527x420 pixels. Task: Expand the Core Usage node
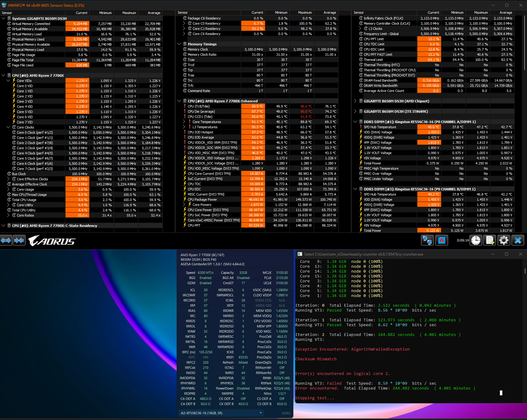[9, 189]
